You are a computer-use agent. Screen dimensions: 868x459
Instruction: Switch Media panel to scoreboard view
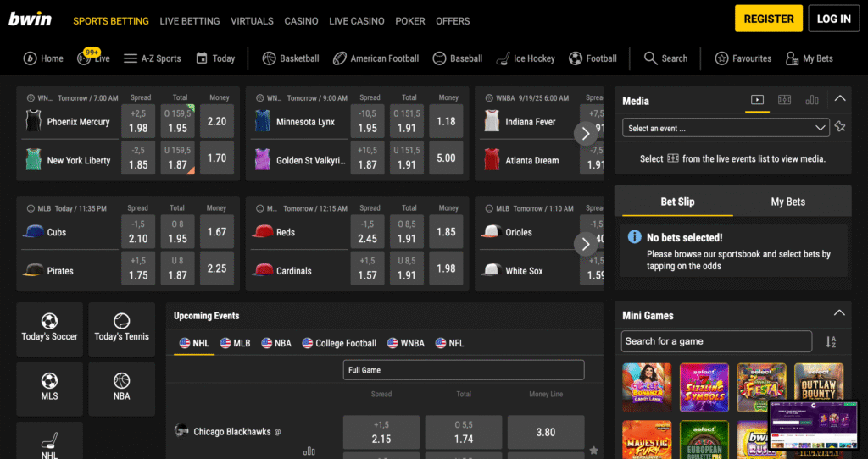[784, 100]
